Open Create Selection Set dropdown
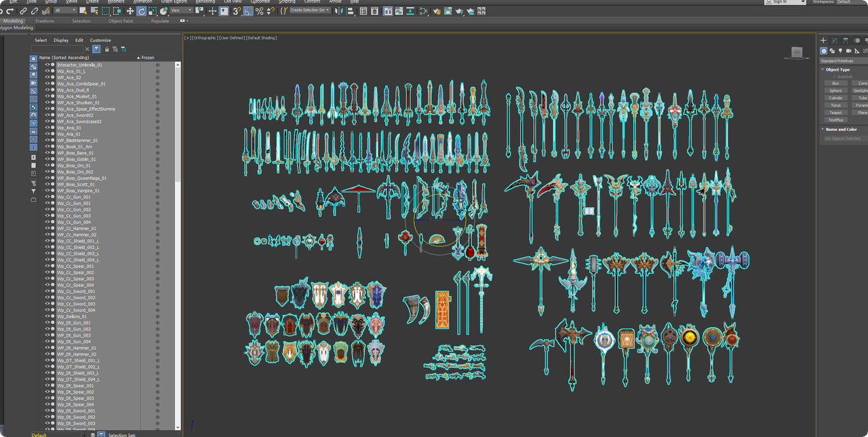 pyautogui.click(x=310, y=10)
